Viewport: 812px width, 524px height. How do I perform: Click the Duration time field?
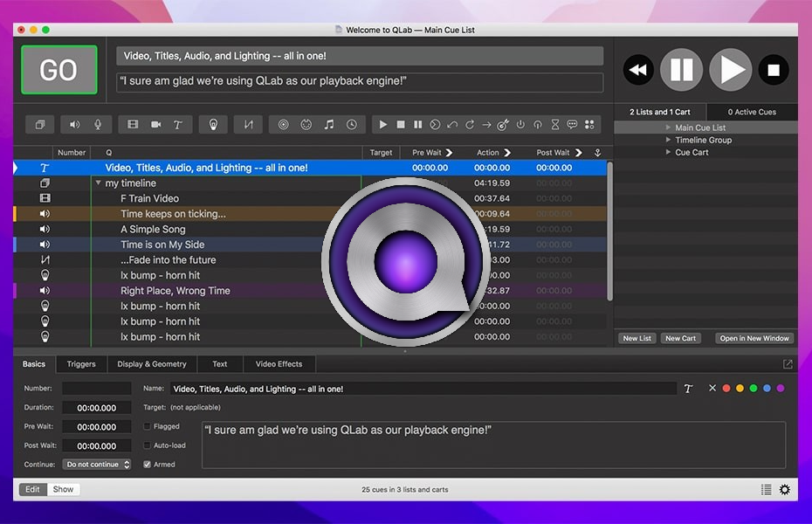coord(97,408)
